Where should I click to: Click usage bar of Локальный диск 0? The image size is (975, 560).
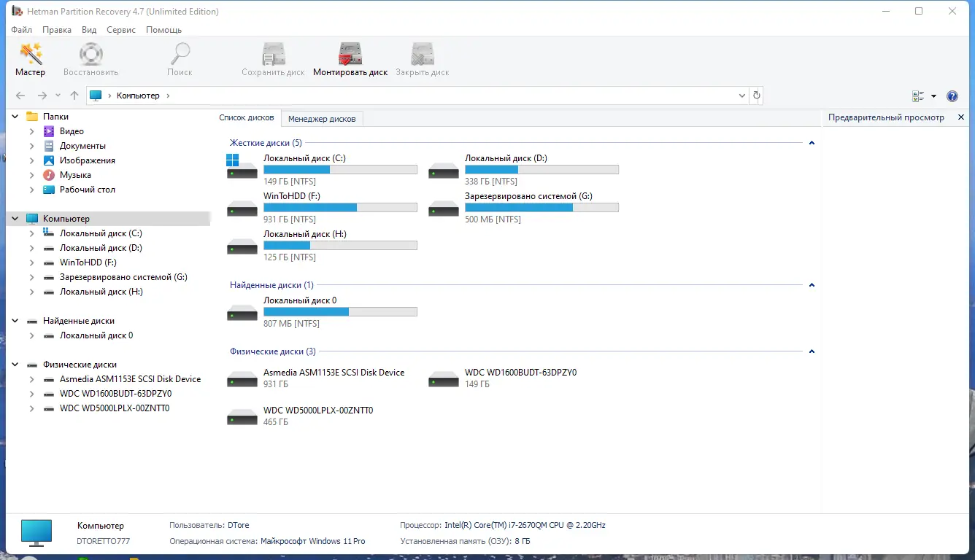(x=340, y=311)
